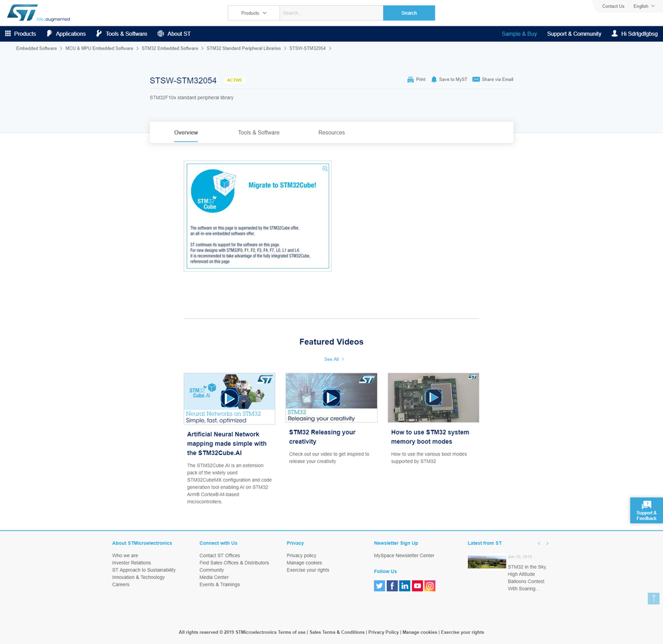Open Innovation & Technology link
Image resolution: width=663 pixels, height=644 pixels.
tap(138, 577)
